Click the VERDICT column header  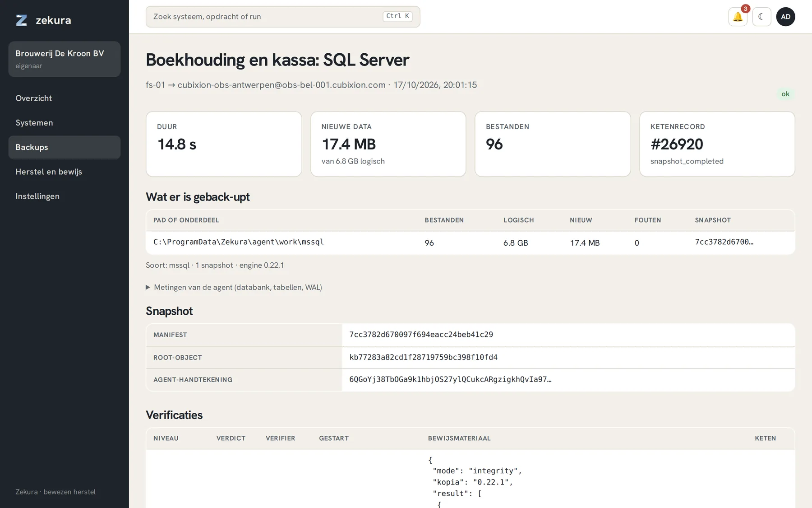(231, 438)
